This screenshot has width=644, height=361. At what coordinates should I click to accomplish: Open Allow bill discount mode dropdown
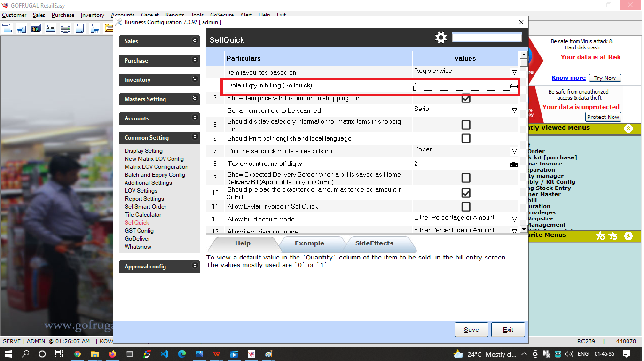tap(514, 219)
